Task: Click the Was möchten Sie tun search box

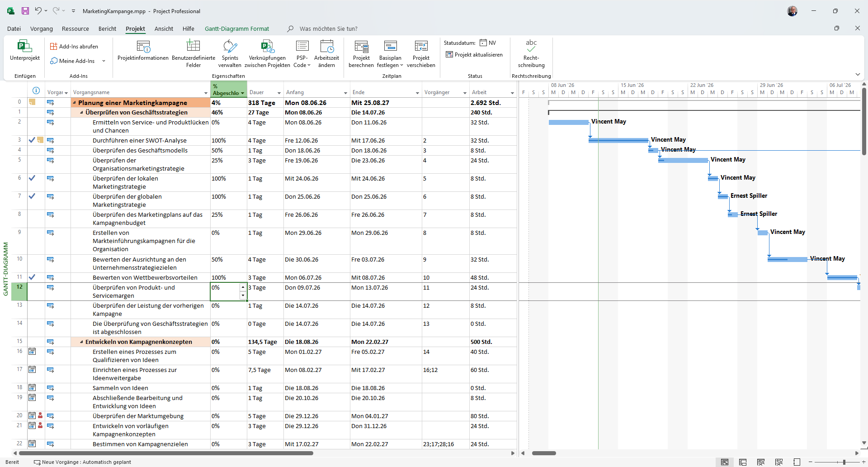Action: click(x=328, y=29)
